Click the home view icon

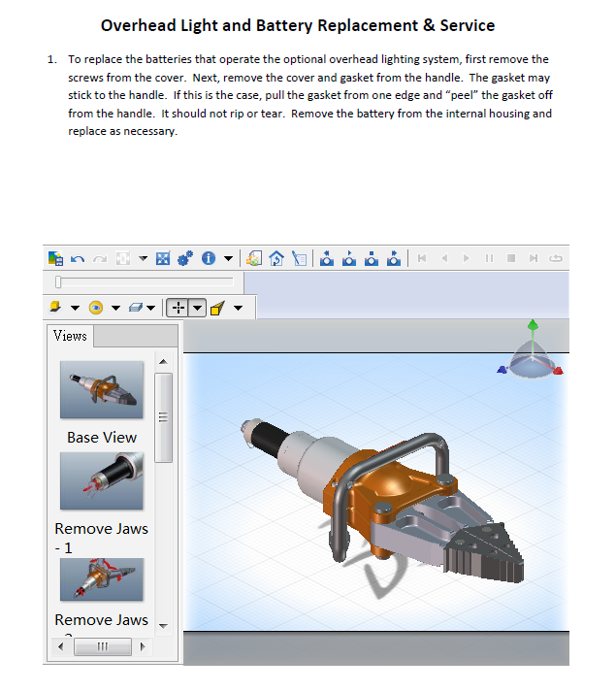point(276,259)
